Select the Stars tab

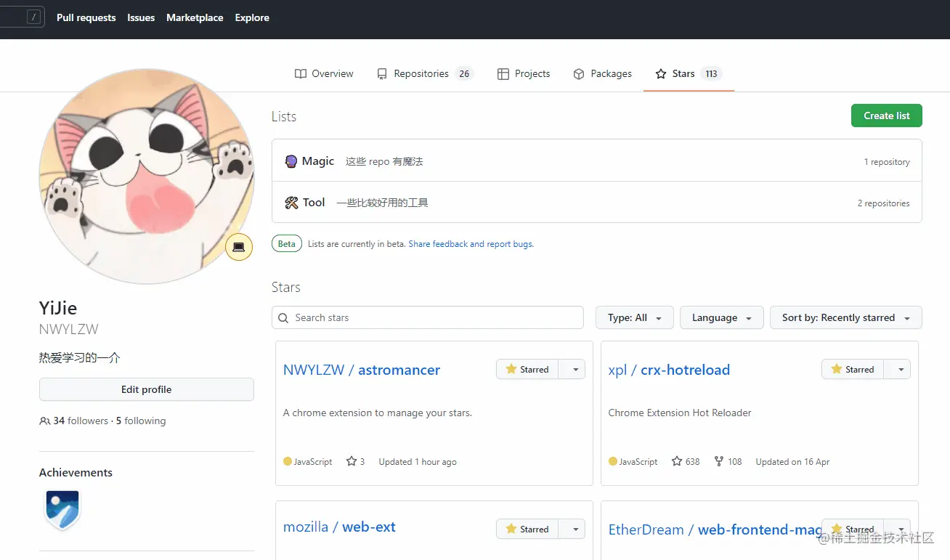(x=688, y=73)
